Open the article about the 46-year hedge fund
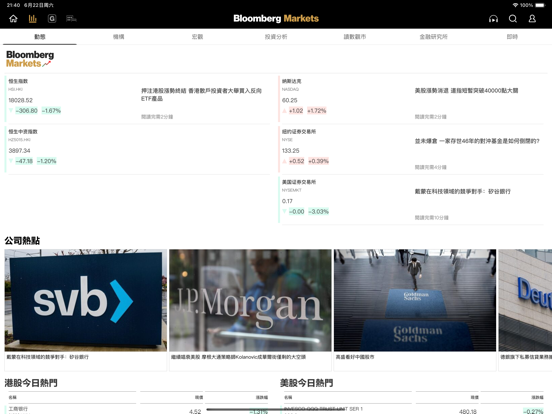Viewport: 552px width, 414px height. tap(477, 141)
